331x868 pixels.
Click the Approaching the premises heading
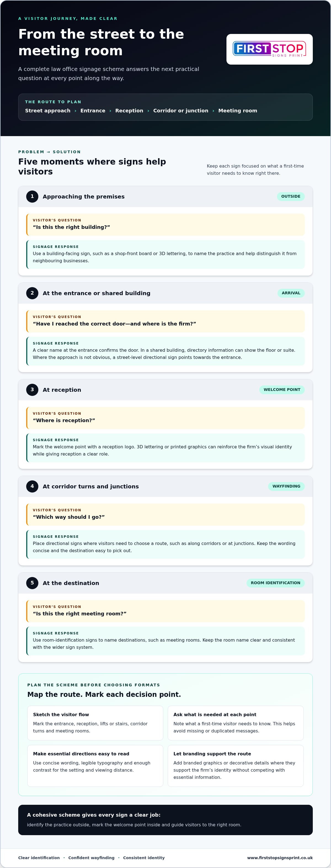pyautogui.click(x=84, y=197)
